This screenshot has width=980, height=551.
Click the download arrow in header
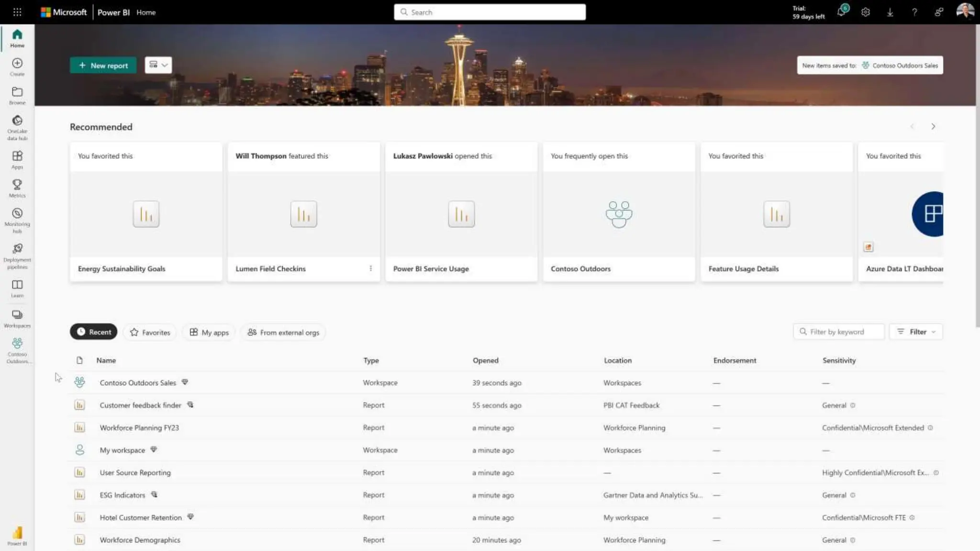890,12
